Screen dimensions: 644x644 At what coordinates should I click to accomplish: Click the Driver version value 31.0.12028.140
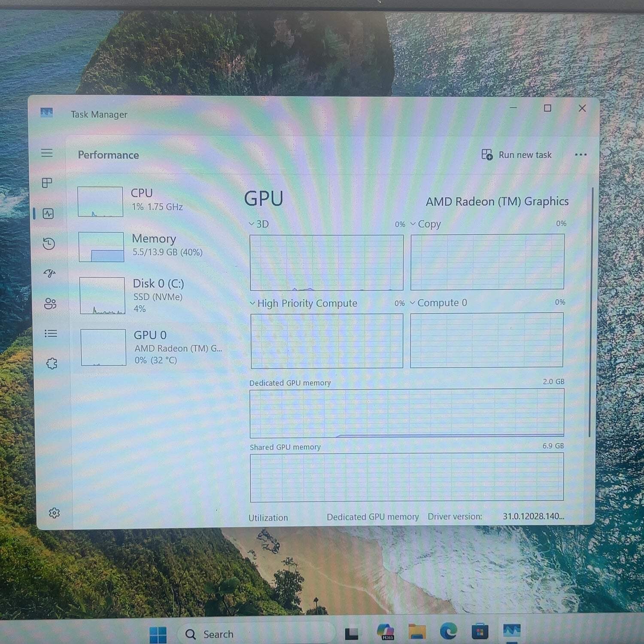(x=533, y=516)
